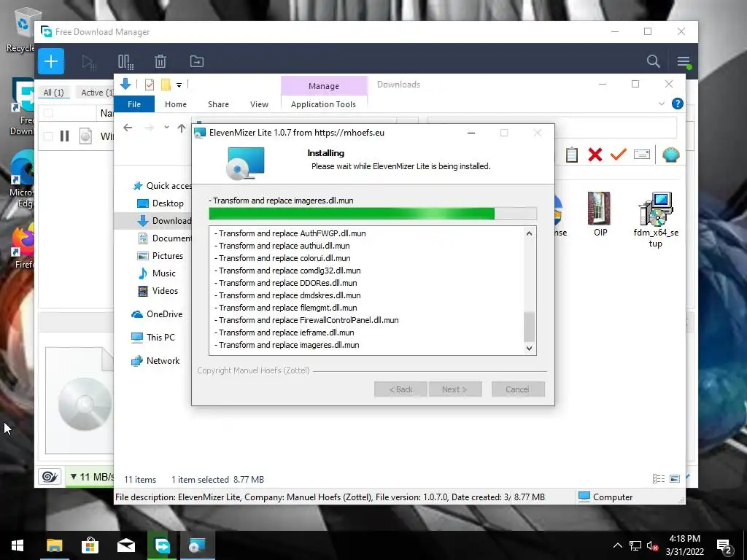Click the properties checkmark quick access icon
747x560 pixels.
coord(150,85)
